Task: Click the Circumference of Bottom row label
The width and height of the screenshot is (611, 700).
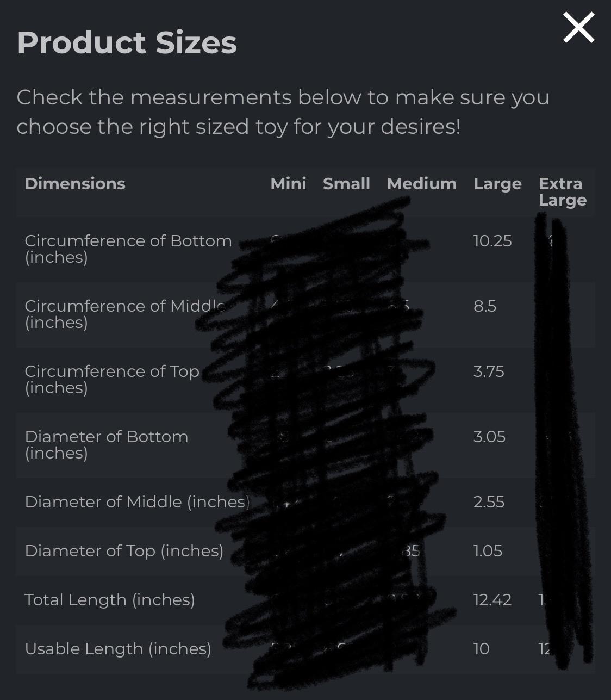Action: tap(128, 249)
